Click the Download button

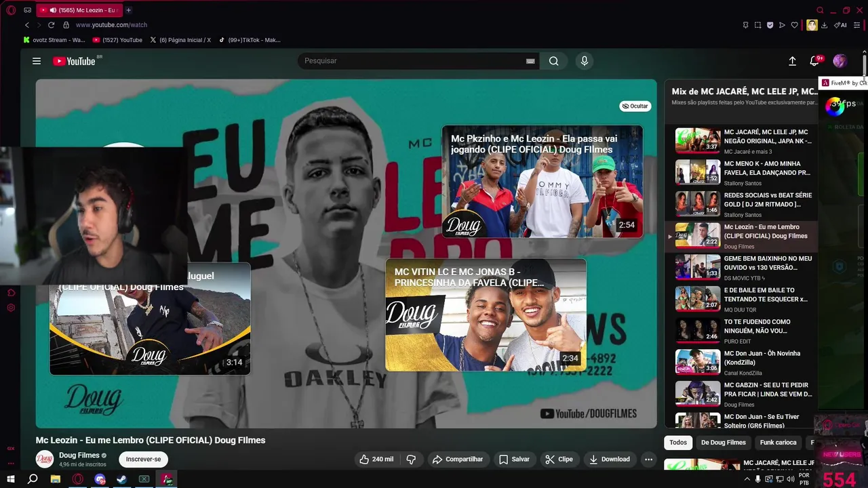pyautogui.click(x=609, y=460)
